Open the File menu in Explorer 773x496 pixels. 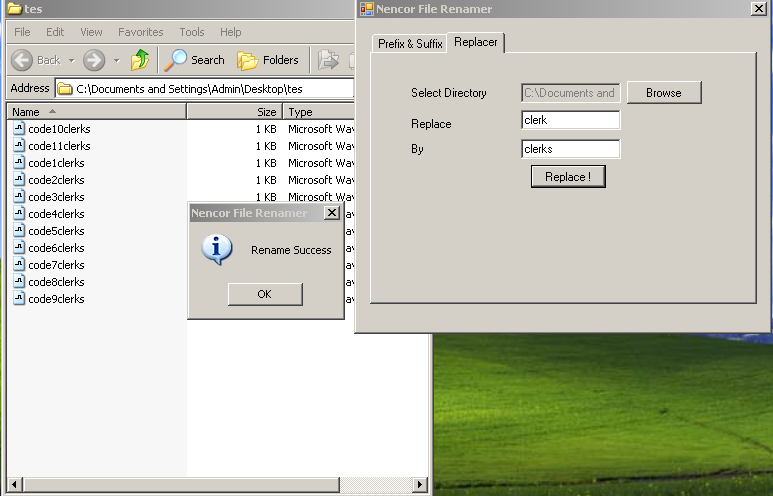tap(22, 32)
